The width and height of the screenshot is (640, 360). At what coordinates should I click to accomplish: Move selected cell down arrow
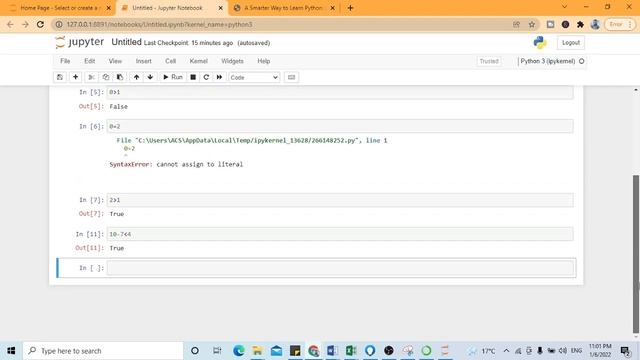point(150,77)
